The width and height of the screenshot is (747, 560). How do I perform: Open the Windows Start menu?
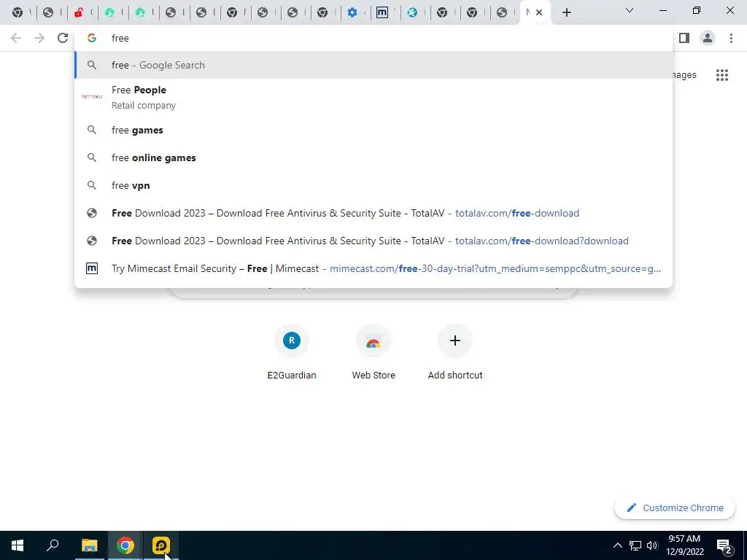[18, 545]
